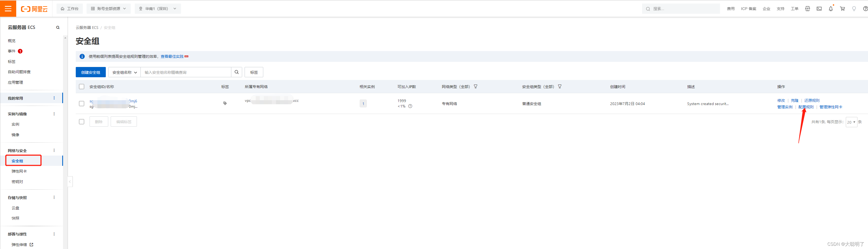
Task: Open the 账号全部资源 dropdown
Action: (109, 9)
